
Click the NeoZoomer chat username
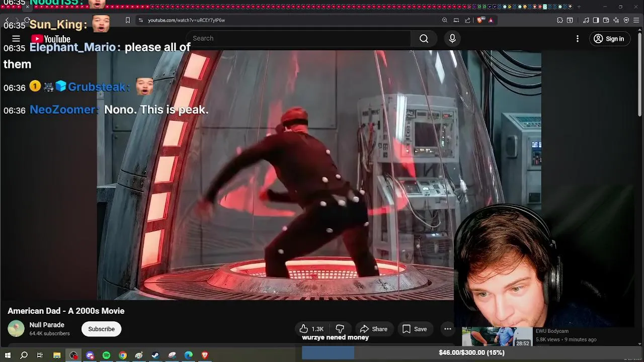pyautogui.click(x=63, y=110)
